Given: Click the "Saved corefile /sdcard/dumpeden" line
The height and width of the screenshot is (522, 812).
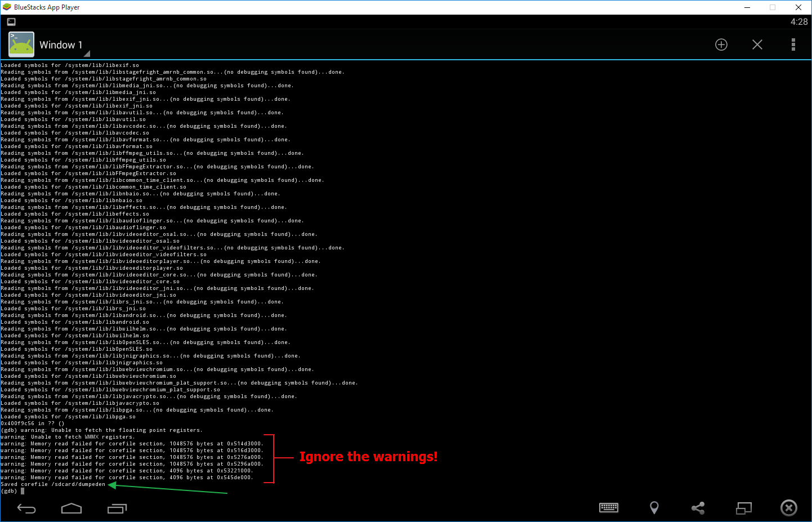Looking at the screenshot, I should [53, 484].
